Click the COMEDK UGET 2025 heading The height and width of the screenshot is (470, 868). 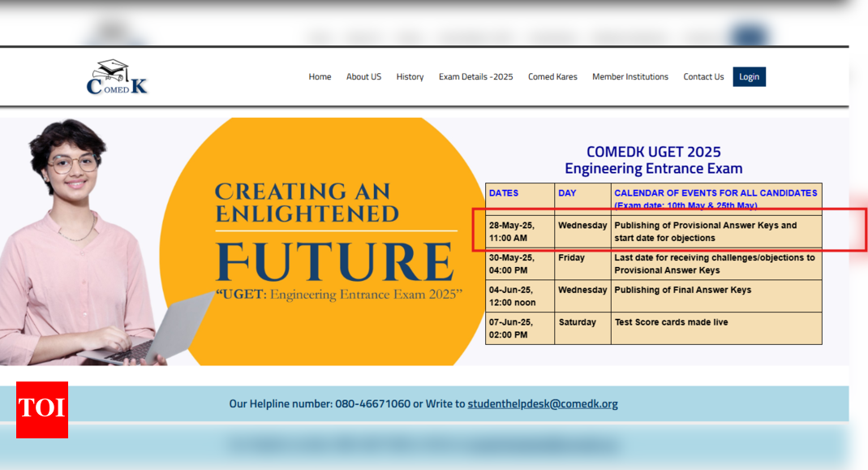point(653,152)
